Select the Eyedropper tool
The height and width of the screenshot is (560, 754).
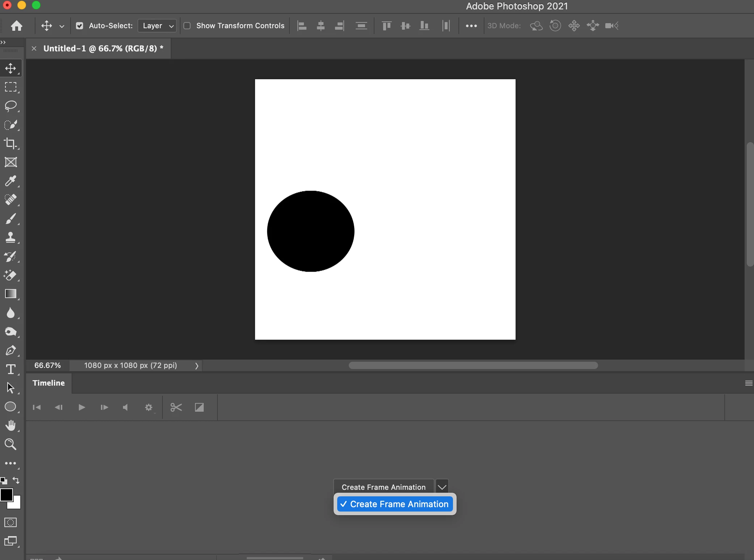[10, 181]
